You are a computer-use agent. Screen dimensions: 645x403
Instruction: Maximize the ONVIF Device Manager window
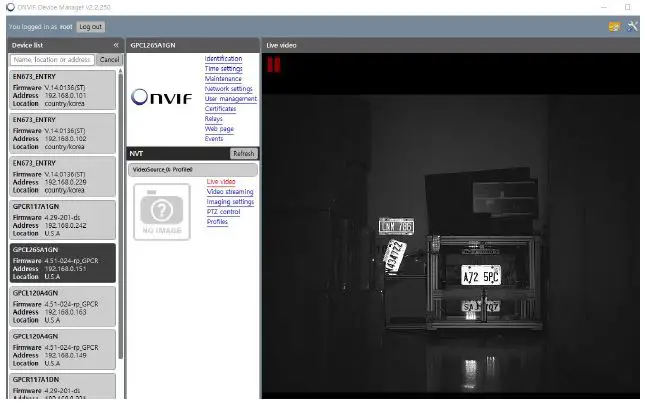pos(627,7)
